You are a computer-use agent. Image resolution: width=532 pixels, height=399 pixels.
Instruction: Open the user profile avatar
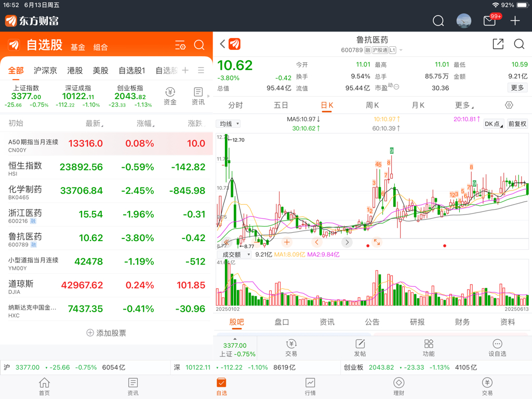463,21
